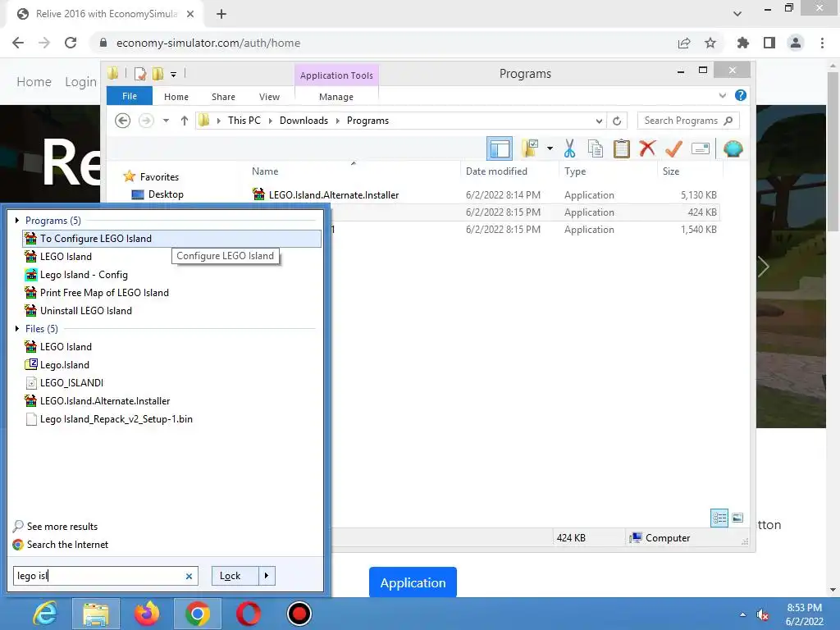Click the quick access Properties icon
The image size is (840, 630).
pyautogui.click(x=140, y=73)
